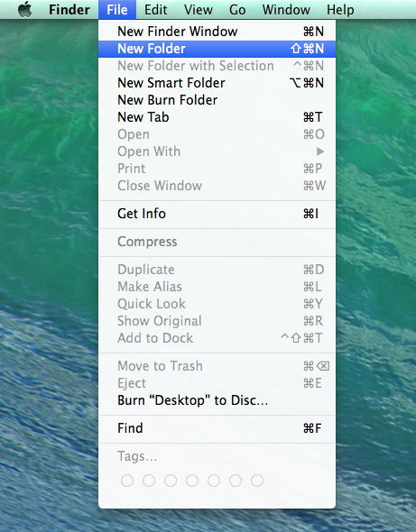Choose Get Info menu item

coord(217,214)
